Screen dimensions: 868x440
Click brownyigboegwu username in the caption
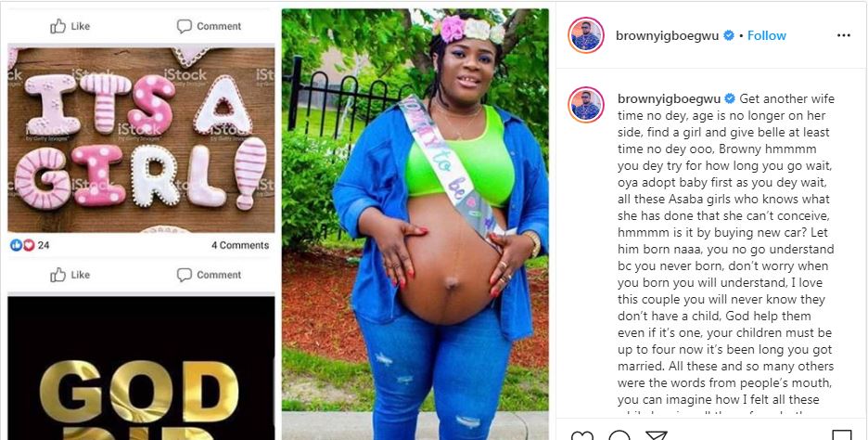click(x=670, y=99)
